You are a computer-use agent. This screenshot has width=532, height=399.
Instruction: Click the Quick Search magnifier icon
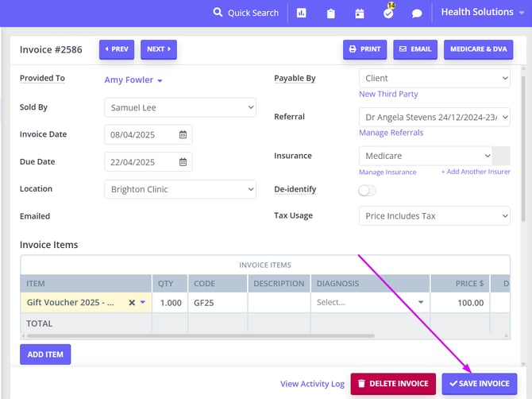click(218, 13)
